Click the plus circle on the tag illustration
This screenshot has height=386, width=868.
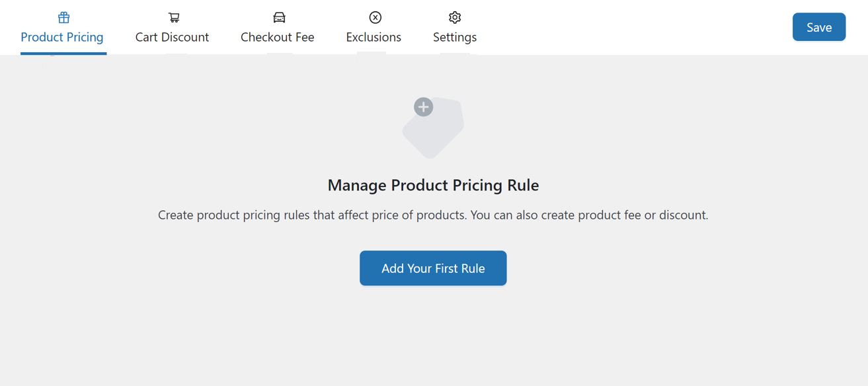tap(424, 107)
